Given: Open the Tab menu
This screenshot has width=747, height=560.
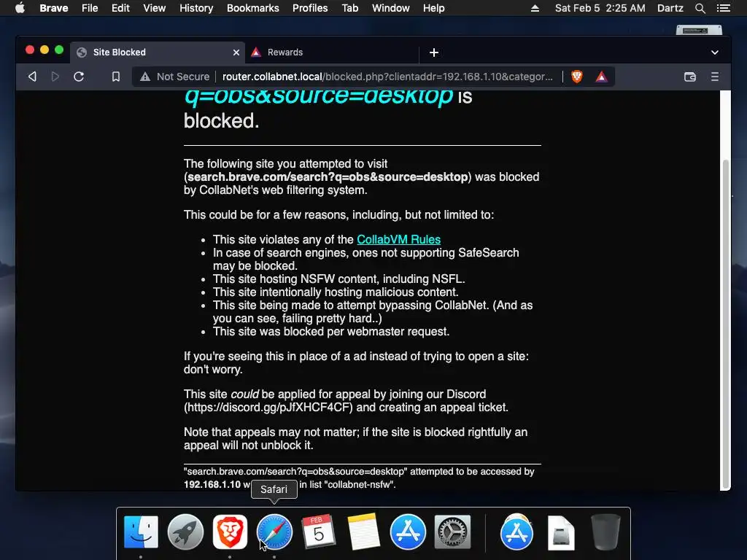Looking at the screenshot, I should tap(350, 8).
